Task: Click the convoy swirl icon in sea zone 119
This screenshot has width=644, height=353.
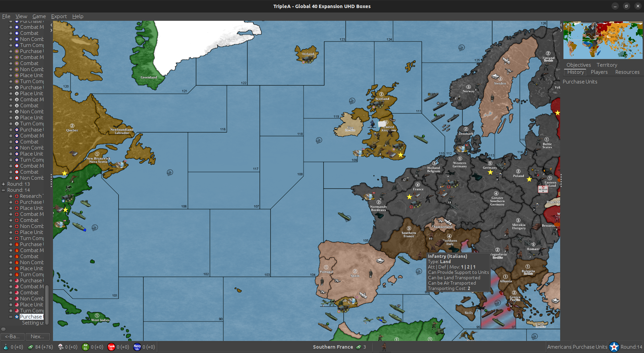Action: (x=352, y=101)
